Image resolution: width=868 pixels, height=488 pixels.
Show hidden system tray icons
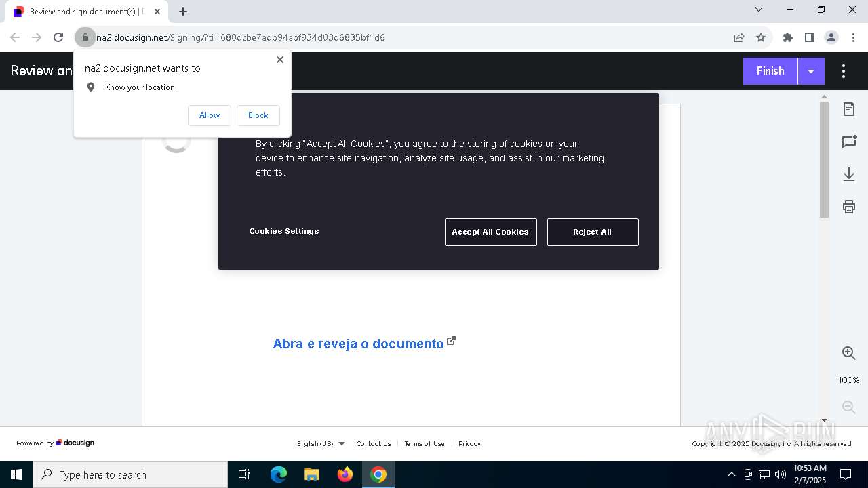pos(731,474)
